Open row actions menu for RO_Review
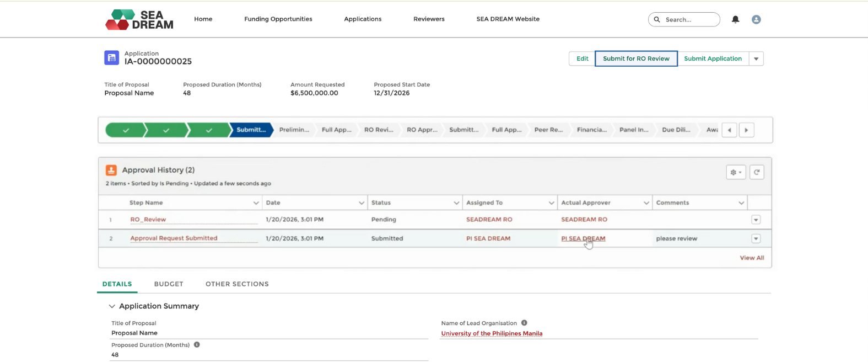 [x=756, y=220]
